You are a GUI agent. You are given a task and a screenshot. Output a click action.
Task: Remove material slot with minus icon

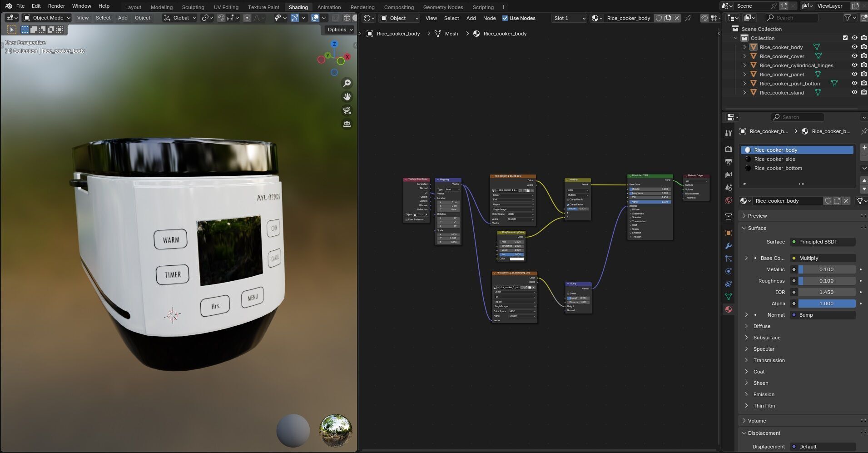point(864,156)
